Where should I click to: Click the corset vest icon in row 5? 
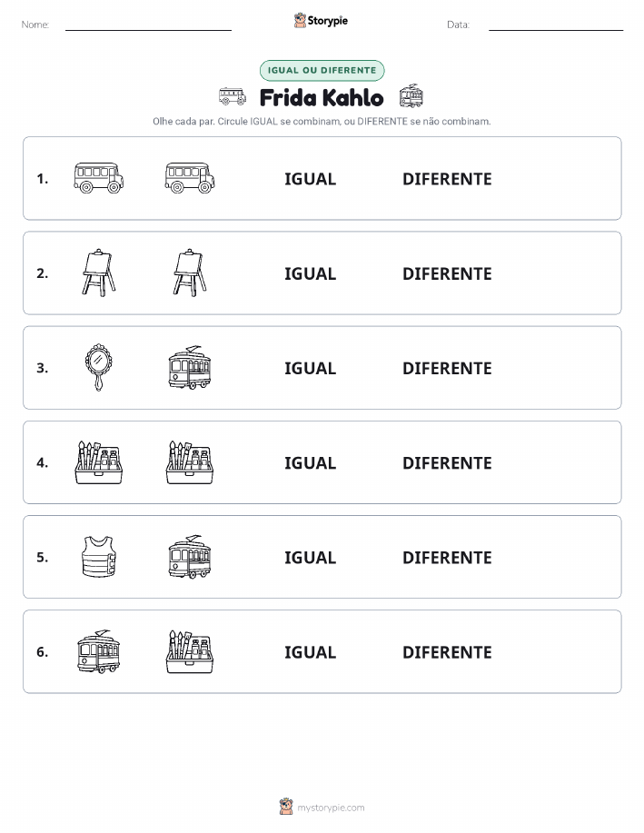(99, 557)
